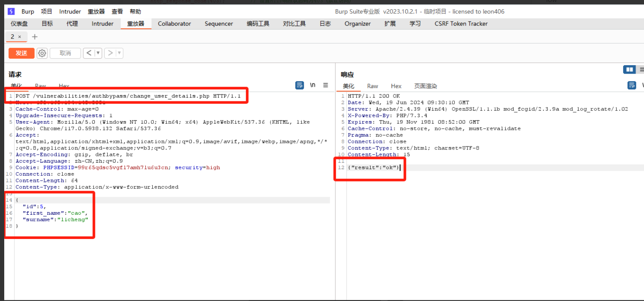
Task: Close repeater tab 2 with the x
Action: point(20,37)
